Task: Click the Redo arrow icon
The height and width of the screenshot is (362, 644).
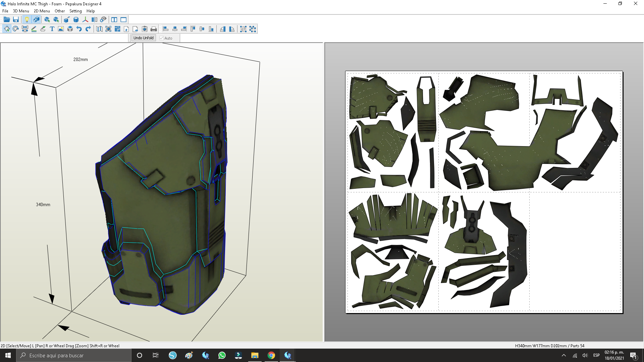Action: 88,29
